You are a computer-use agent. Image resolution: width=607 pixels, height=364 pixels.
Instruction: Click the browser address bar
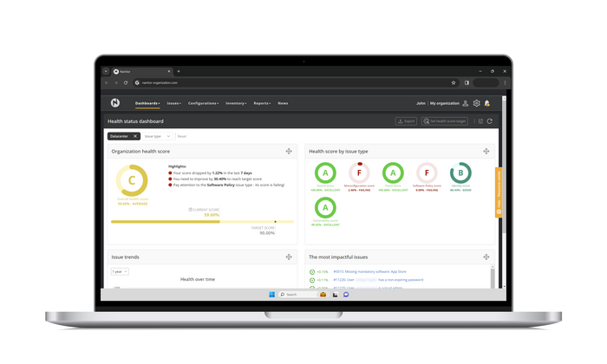[x=295, y=82]
